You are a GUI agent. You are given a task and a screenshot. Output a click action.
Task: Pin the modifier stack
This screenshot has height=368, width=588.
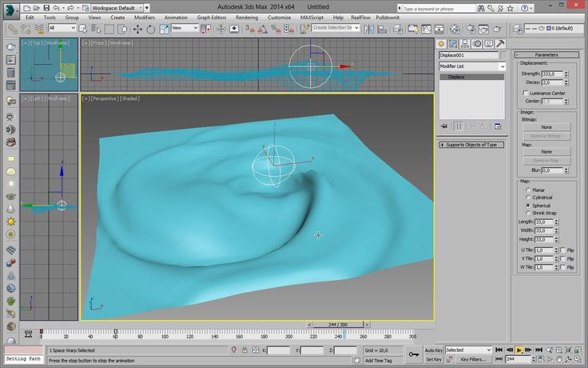point(444,126)
